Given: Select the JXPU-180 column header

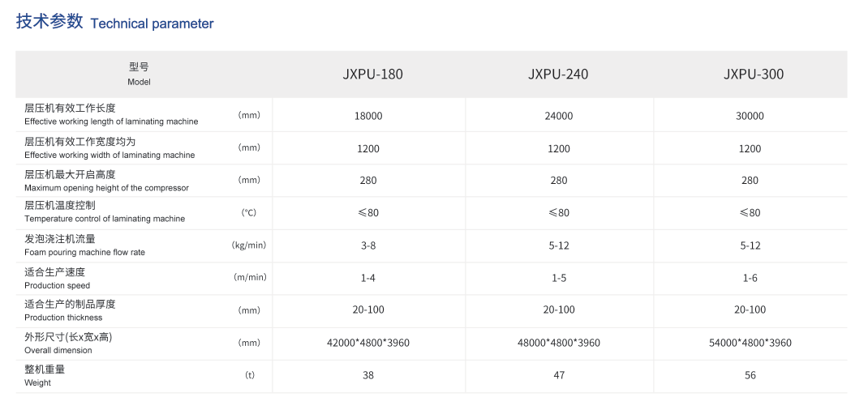Looking at the screenshot, I should point(372,74).
